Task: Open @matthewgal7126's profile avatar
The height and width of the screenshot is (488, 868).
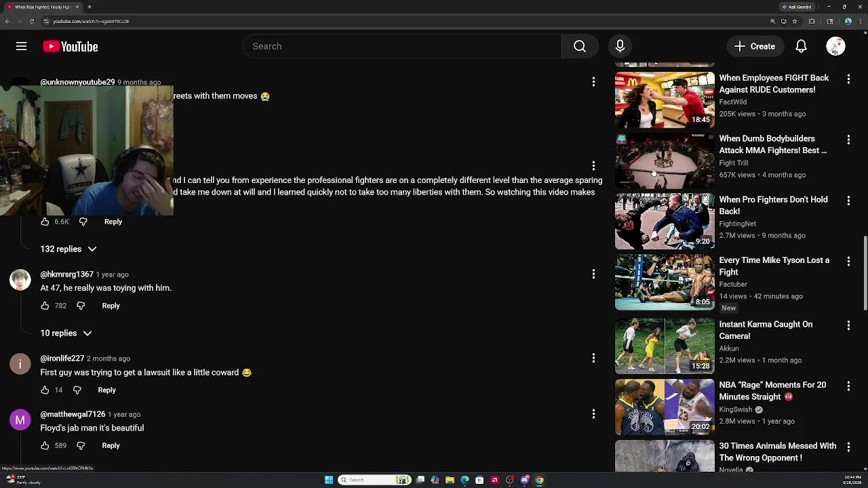Action: (20, 420)
